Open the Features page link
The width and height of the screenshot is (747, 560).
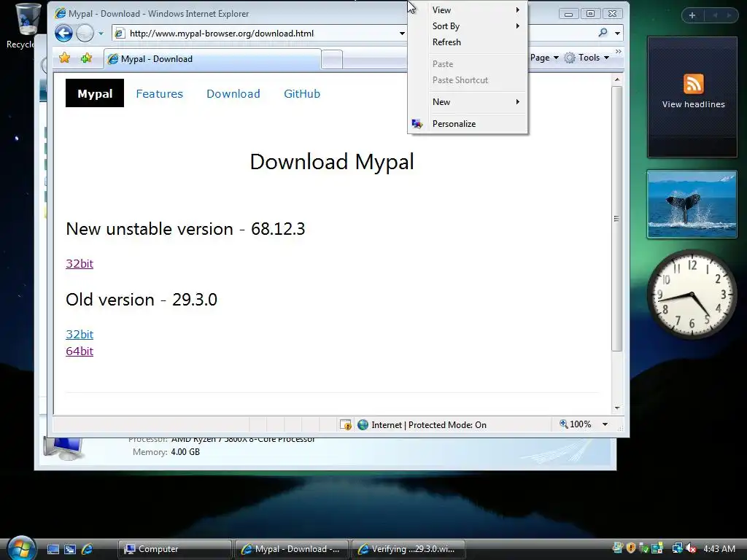(160, 94)
